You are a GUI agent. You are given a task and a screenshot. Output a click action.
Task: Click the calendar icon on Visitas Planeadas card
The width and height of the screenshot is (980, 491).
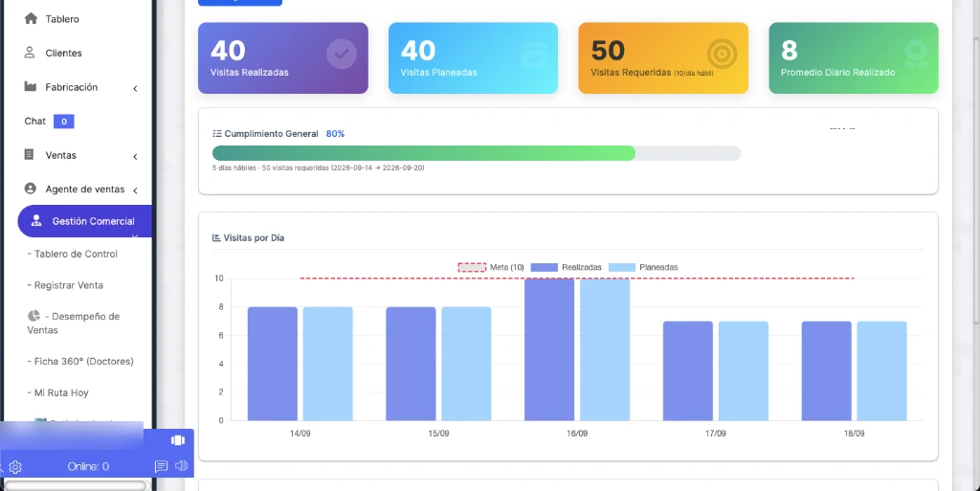point(533,55)
